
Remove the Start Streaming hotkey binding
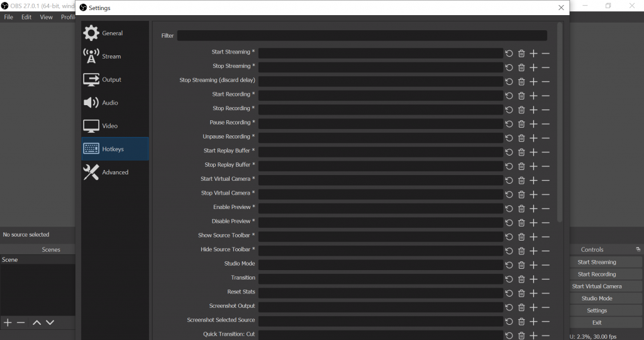[x=545, y=54]
